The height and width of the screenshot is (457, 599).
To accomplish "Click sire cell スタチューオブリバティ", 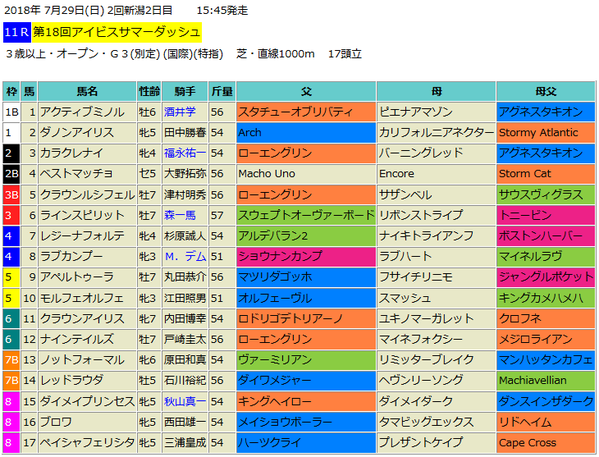I will point(306,112).
